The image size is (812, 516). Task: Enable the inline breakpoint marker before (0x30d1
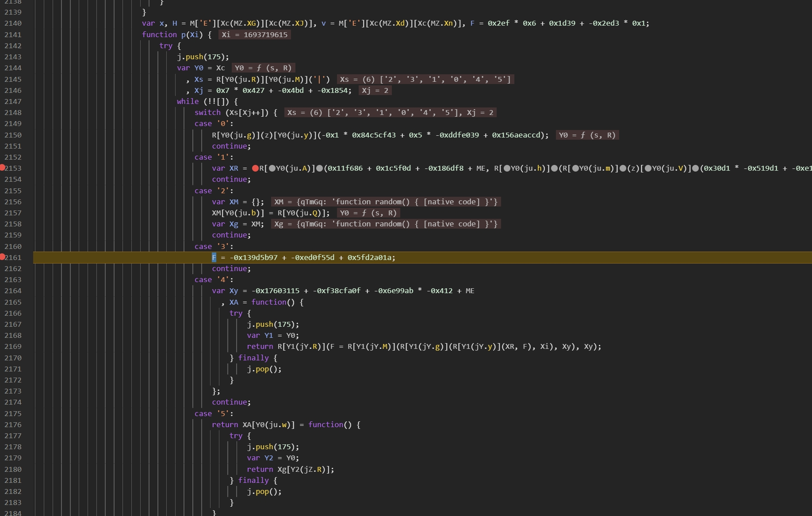695,168
